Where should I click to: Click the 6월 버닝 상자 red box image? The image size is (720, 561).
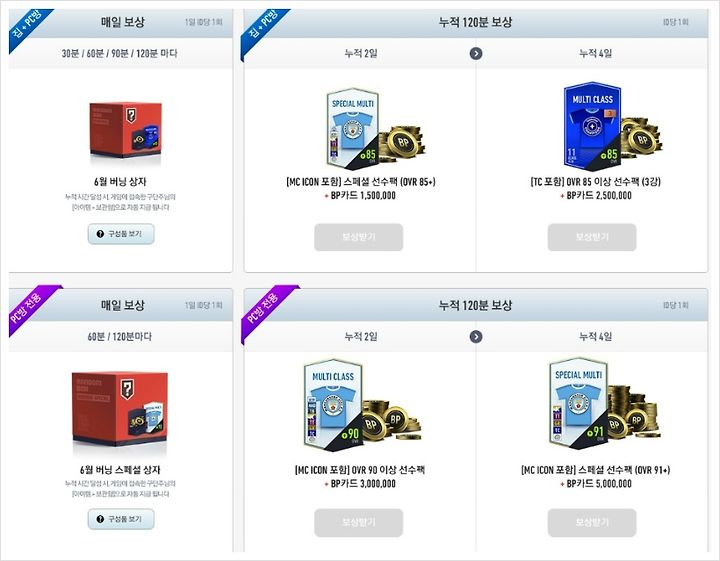pos(125,129)
